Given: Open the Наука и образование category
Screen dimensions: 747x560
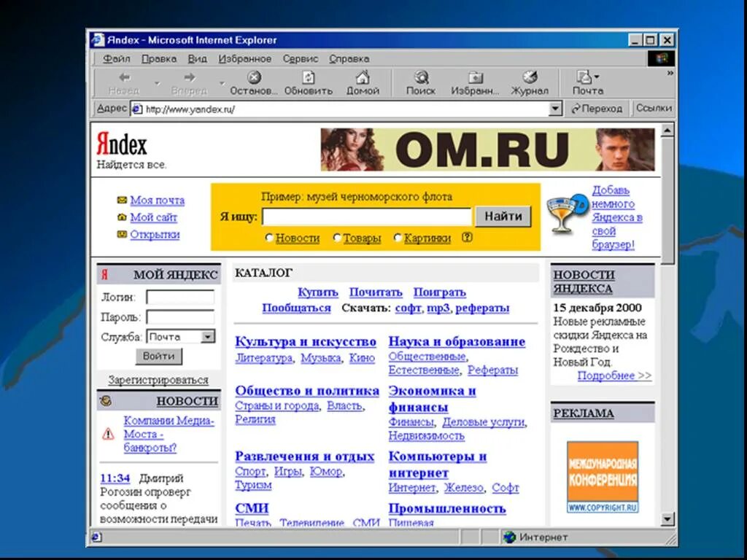Looking at the screenshot, I should click(457, 341).
